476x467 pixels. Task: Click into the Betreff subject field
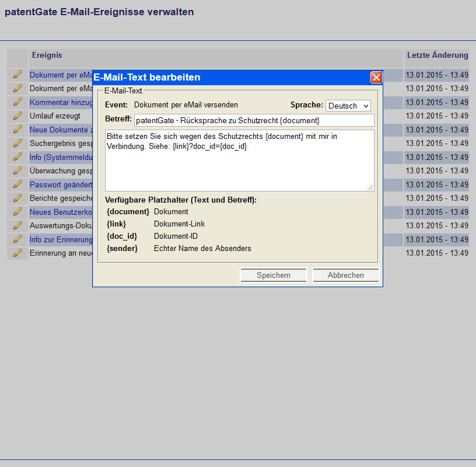click(x=254, y=120)
